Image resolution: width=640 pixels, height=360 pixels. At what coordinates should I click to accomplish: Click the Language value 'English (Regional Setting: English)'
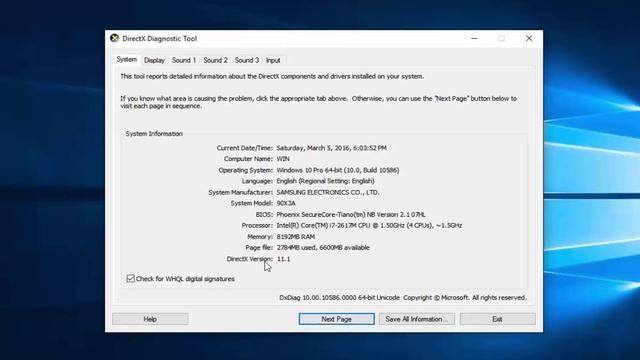point(325,181)
